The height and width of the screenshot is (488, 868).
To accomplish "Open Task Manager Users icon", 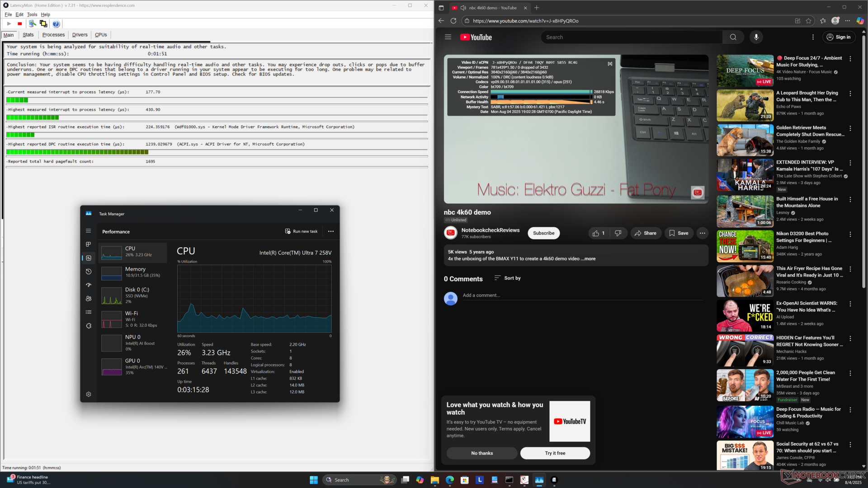I will click(x=89, y=299).
